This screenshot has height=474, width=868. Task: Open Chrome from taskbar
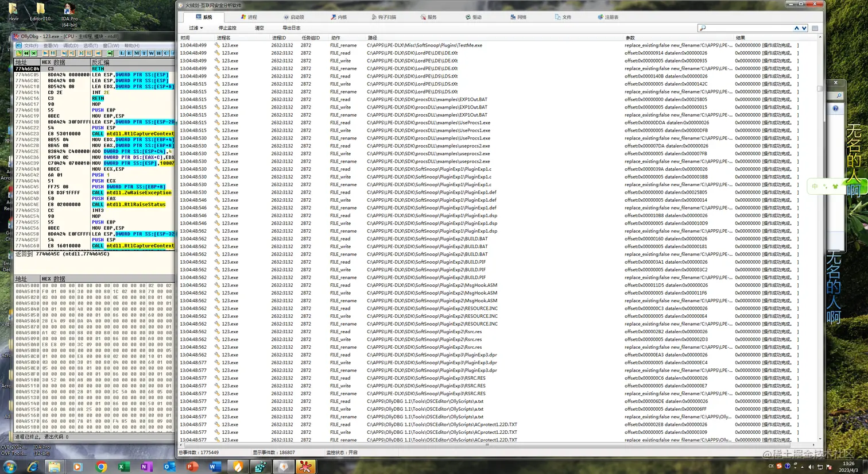click(x=101, y=467)
